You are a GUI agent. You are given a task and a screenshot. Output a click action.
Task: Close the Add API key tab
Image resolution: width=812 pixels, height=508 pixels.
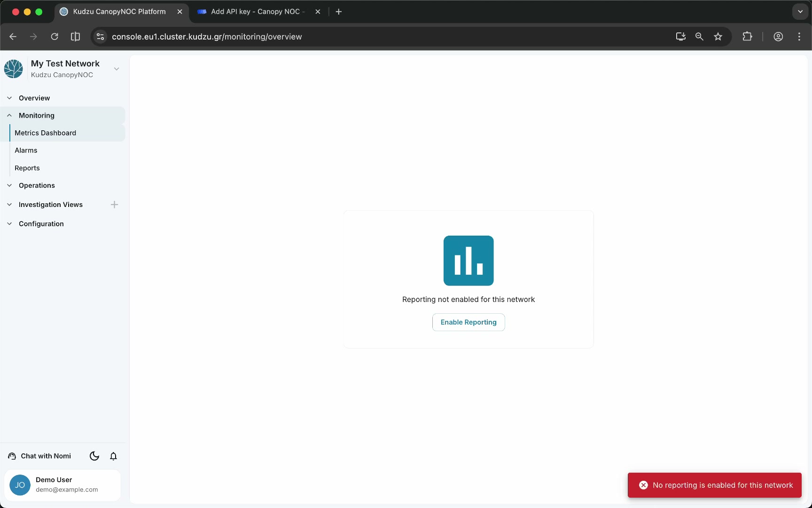tap(318, 12)
